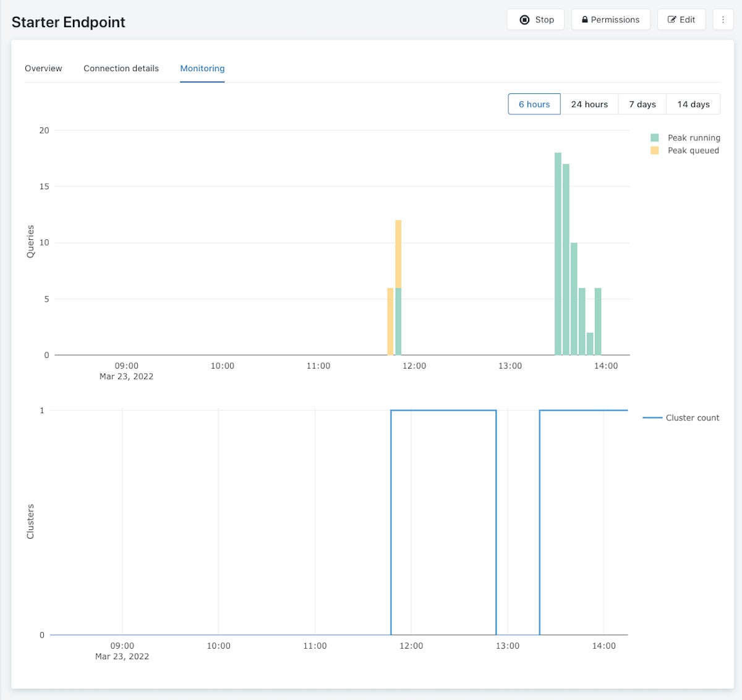Open the Permissions dialog

coord(610,20)
